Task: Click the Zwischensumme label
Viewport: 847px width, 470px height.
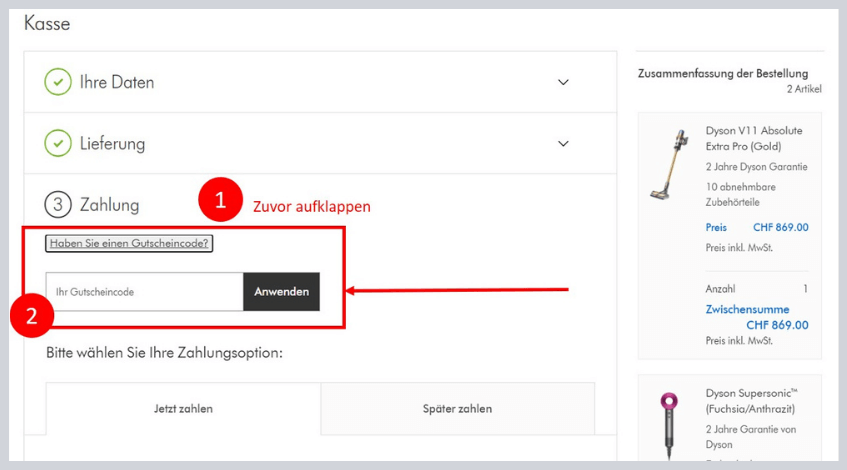Action: pyautogui.click(x=747, y=310)
